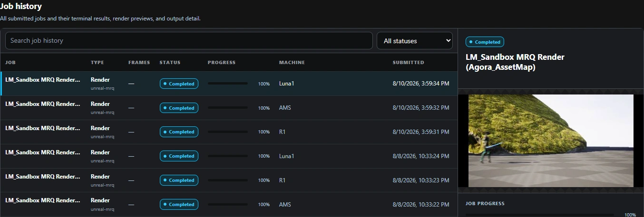
Task: Click the MACHINE column header
Action: pyautogui.click(x=292, y=62)
